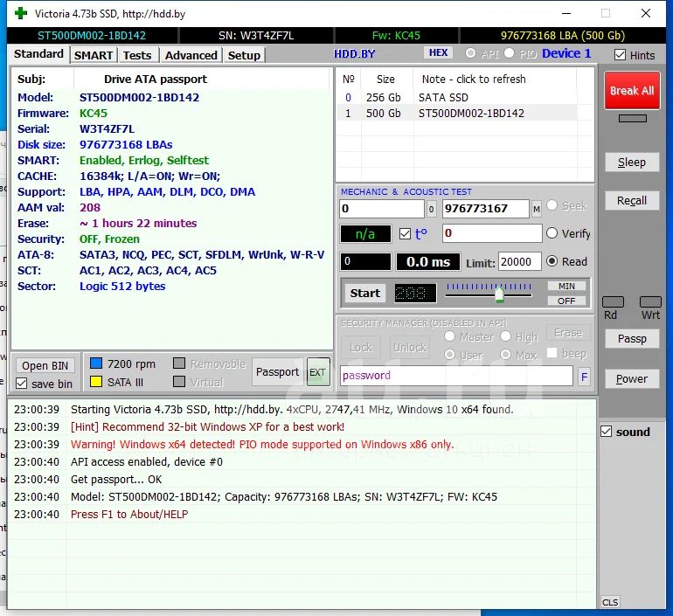Switch to the Standard tab
673x616 pixels.
[x=38, y=54]
